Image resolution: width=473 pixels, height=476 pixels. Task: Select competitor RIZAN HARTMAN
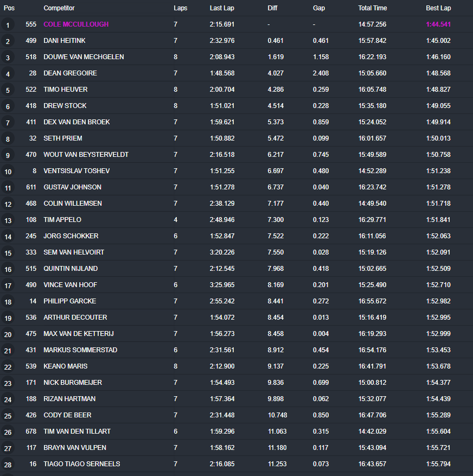pyautogui.click(x=69, y=399)
